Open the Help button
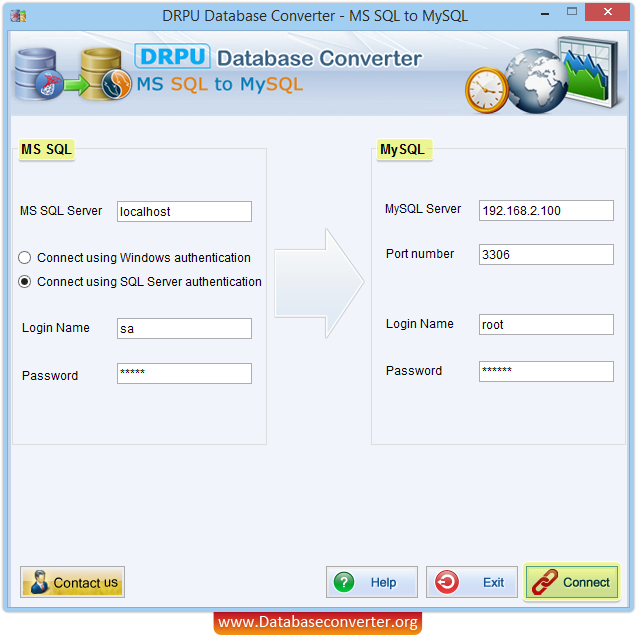The width and height of the screenshot is (637, 635). (x=372, y=582)
